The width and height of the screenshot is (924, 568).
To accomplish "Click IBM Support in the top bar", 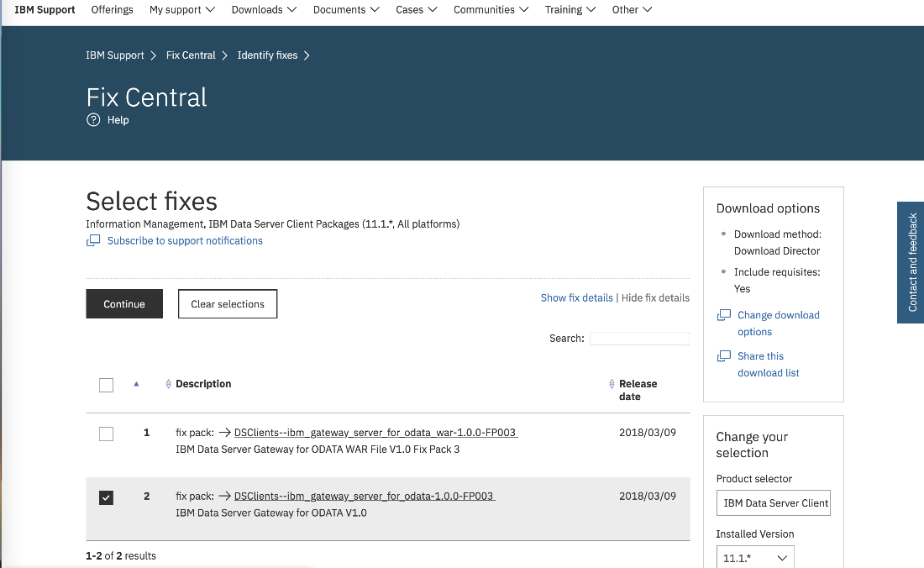I will 45,10.
